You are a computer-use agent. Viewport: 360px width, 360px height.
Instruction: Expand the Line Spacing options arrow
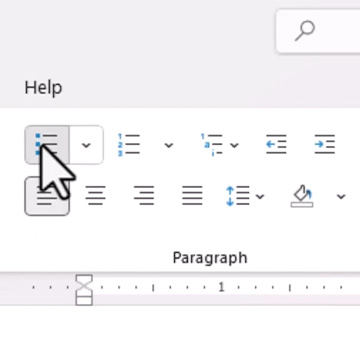click(260, 196)
